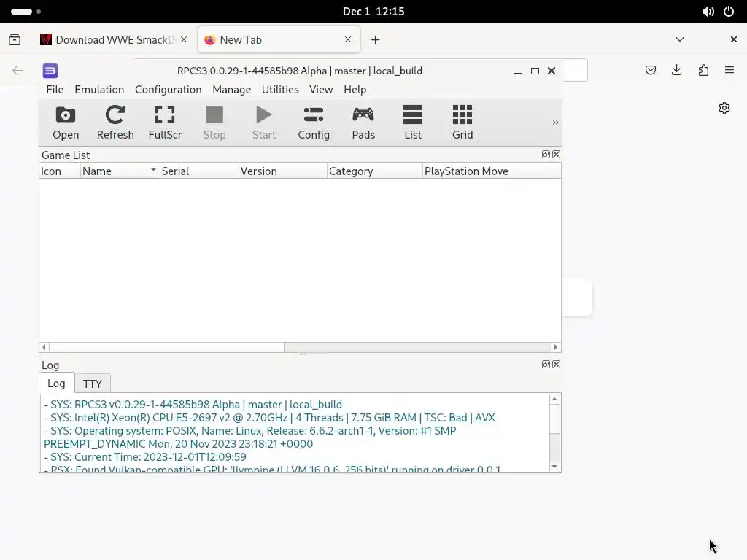Refresh the game list
747x560 pixels.
coord(115,122)
